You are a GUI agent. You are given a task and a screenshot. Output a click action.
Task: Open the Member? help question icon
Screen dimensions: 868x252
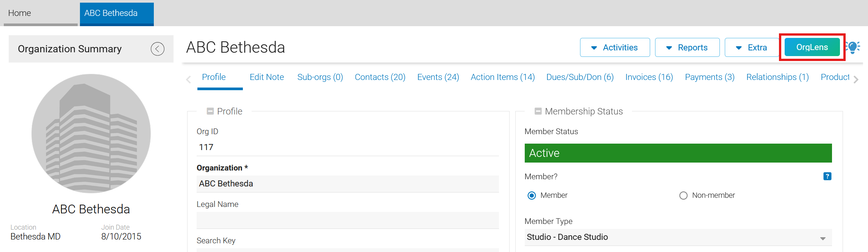827,176
